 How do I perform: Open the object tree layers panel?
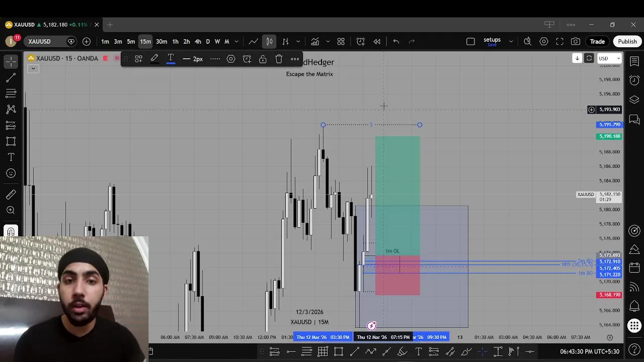pos(634,100)
